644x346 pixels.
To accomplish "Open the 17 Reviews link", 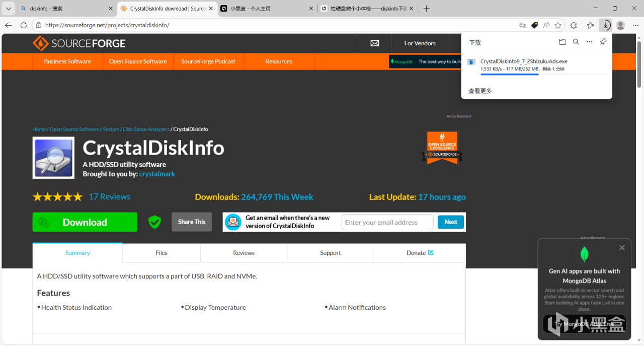I will click(110, 197).
